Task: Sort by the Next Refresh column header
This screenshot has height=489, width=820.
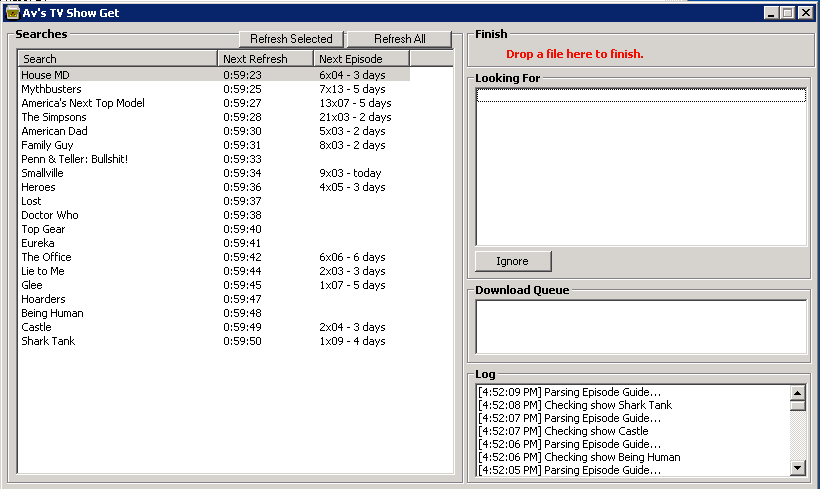Action: click(x=266, y=59)
